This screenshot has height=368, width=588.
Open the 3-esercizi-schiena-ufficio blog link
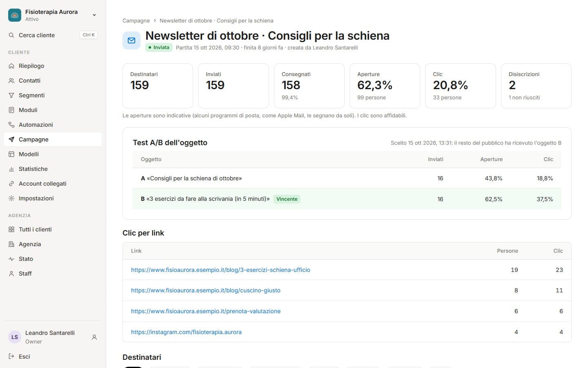(220, 270)
